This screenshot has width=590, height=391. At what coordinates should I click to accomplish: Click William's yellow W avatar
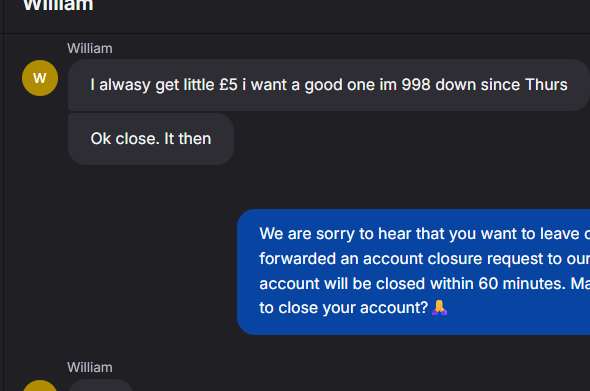[40, 78]
